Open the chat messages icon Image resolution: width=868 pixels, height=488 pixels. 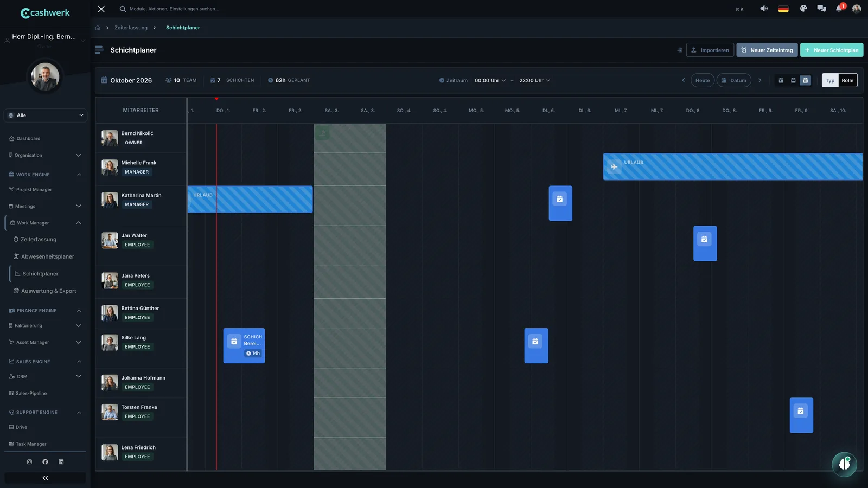(821, 9)
